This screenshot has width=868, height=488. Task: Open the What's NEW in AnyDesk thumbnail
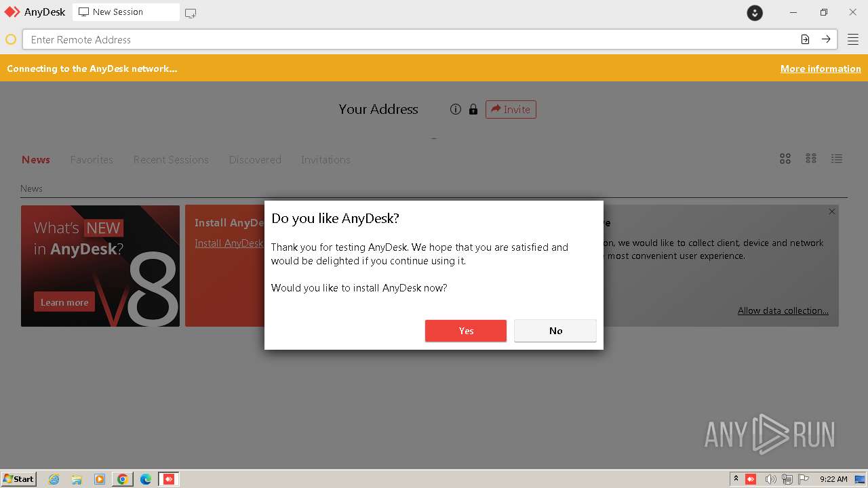(x=100, y=266)
